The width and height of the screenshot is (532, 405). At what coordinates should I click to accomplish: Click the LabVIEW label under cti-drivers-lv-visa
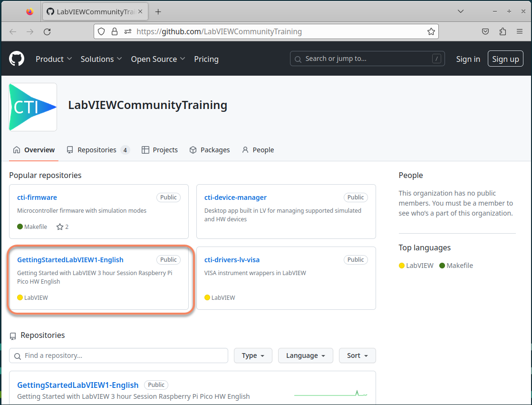pos(223,297)
